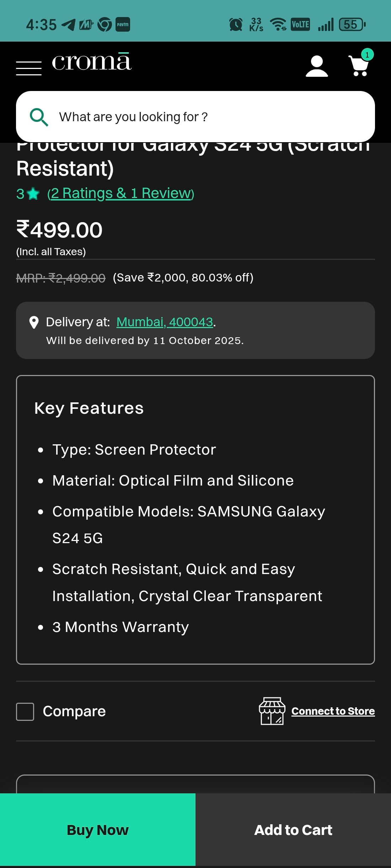Image resolution: width=391 pixels, height=868 pixels.
Task: Open the 2 Ratings & 1 Review link
Action: tap(121, 193)
